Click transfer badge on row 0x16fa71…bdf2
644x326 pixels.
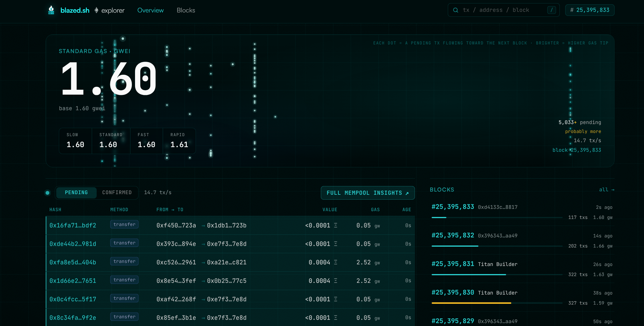point(124,224)
